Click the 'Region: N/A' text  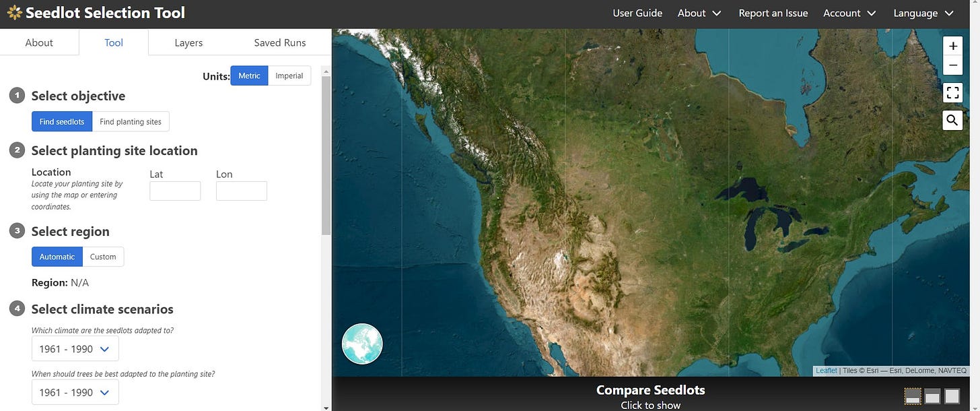point(60,282)
